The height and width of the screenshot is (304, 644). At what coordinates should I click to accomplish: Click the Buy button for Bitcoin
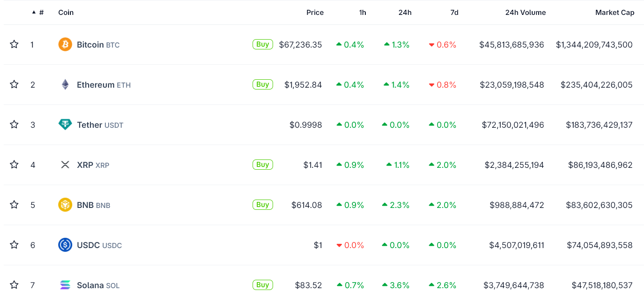(x=262, y=44)
